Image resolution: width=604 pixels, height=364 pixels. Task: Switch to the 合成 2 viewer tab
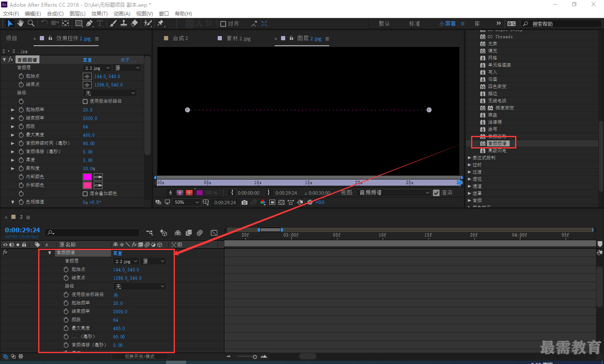(180, 38)
